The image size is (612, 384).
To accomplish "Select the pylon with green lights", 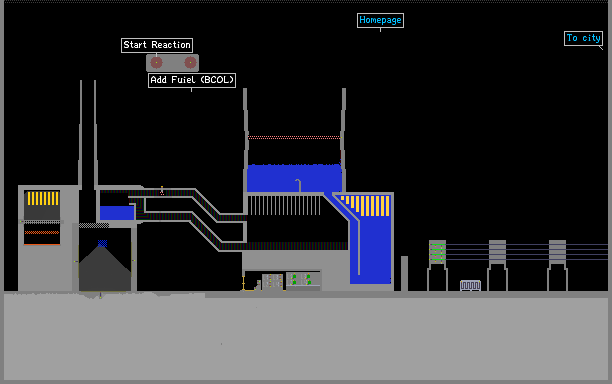I will tap(437, 265).
